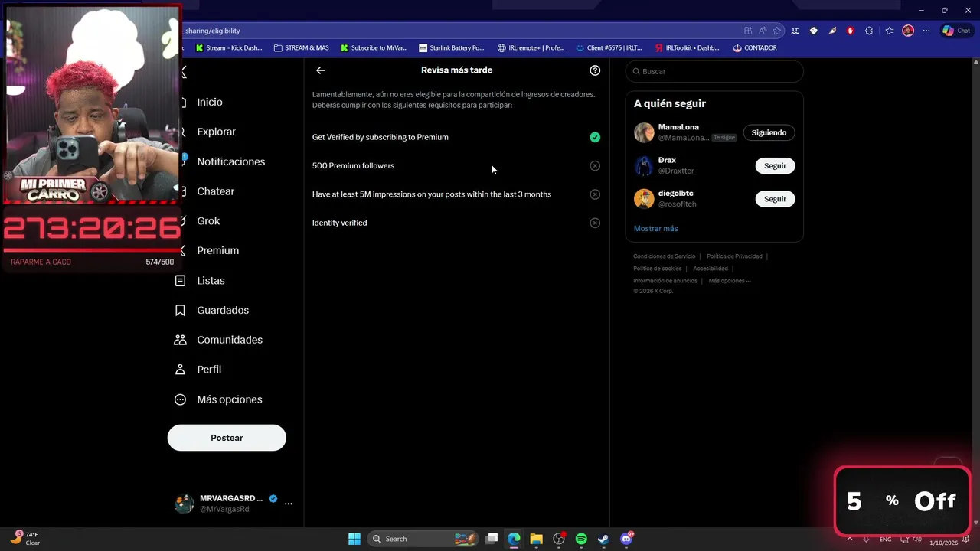Open the Perfil person icon
The width and height of the screenshot is (980, 551).
180,370
